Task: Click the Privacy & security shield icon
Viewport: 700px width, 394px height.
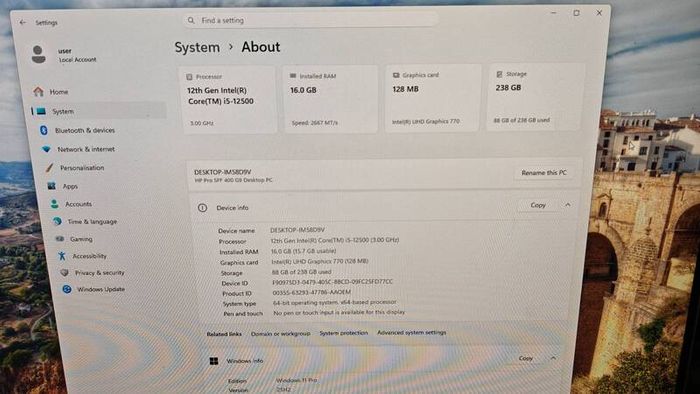Action: (64, 272)
